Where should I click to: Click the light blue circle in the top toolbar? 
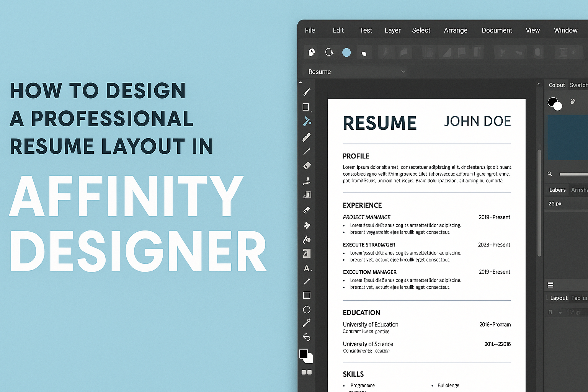tap(346, 52)
